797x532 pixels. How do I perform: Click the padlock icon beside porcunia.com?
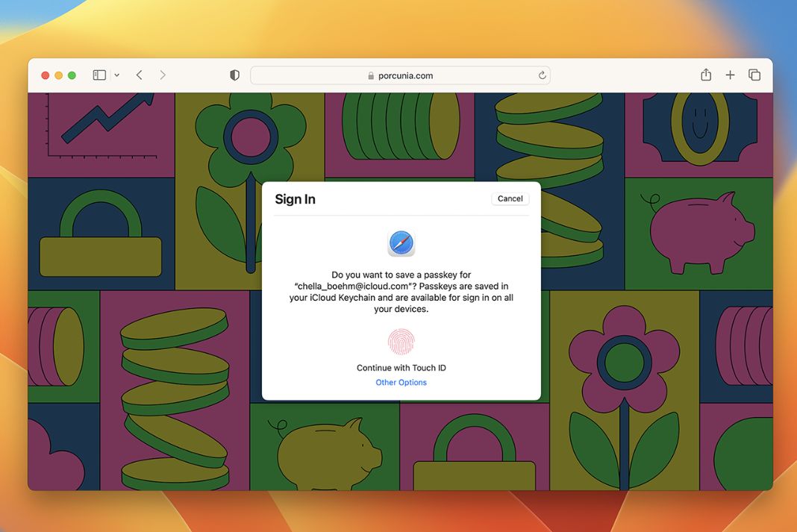pos(370,75)
